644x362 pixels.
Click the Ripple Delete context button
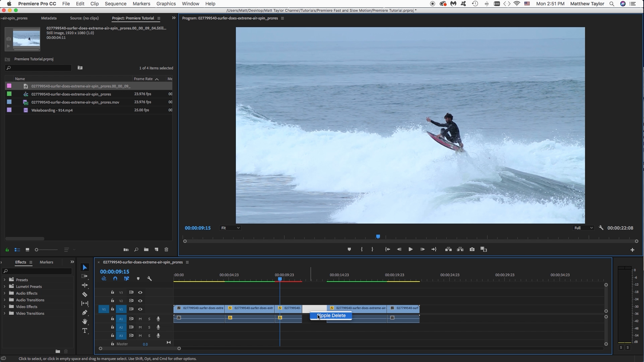pos(331,315)
